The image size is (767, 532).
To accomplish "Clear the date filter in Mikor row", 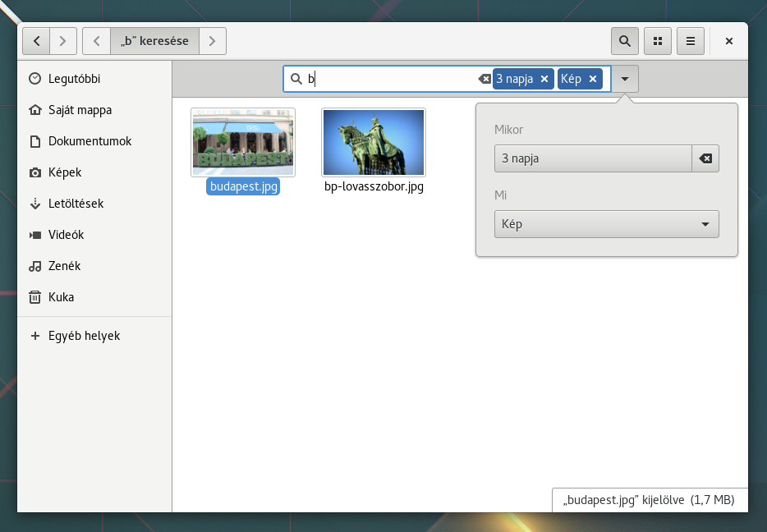I will (705, 158).
